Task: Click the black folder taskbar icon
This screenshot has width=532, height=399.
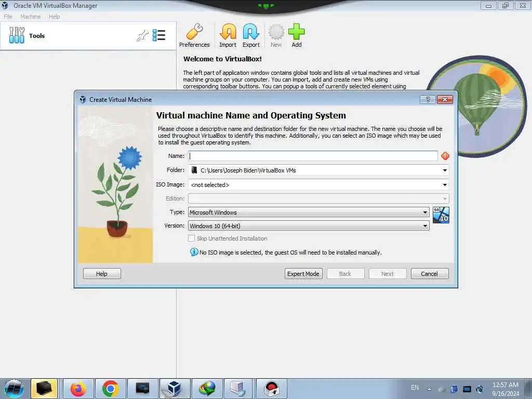Action: coord(44,389)
